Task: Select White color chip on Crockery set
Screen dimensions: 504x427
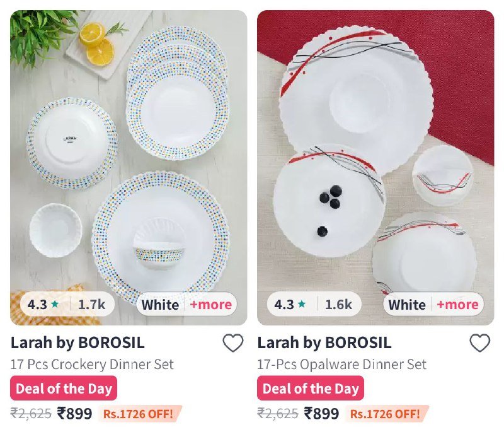Action: pyautogui.click(x=160, y=305)
